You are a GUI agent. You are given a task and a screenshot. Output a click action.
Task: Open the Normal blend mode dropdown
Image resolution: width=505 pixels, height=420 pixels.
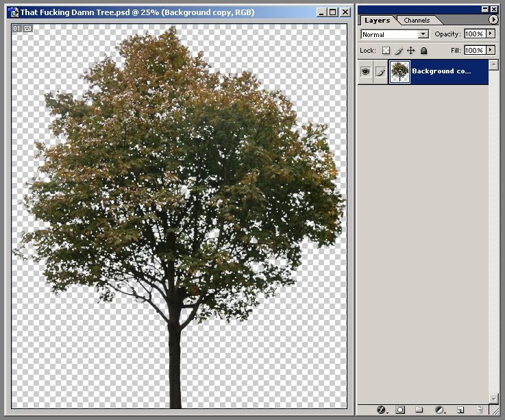click(394, 34)
